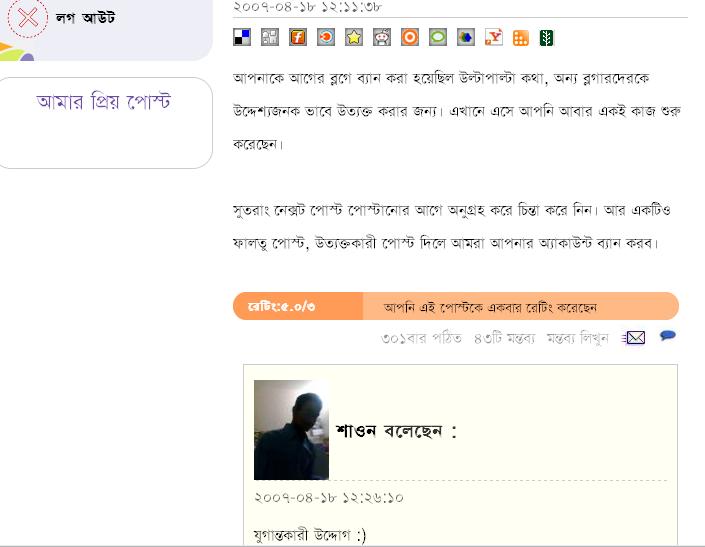This screenshot has height=547, width=705.
Task: Share via Yahoo Y bookmark icon
Action: 494,37
